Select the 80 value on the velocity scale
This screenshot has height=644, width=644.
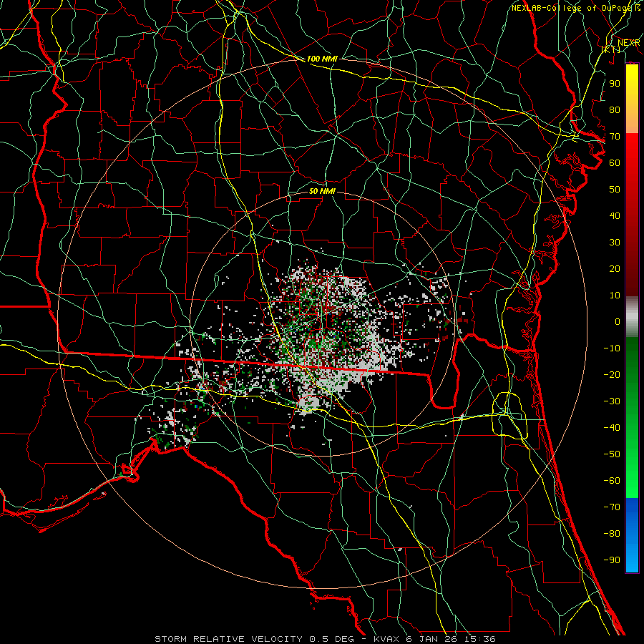point(615,110)
